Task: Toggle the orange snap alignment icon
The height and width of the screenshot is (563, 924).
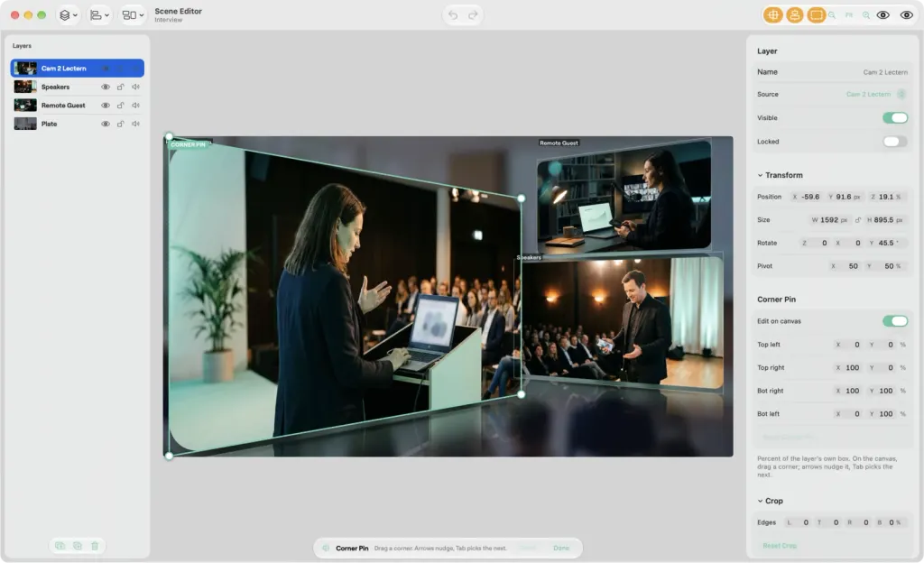Action: click(794, 15)
